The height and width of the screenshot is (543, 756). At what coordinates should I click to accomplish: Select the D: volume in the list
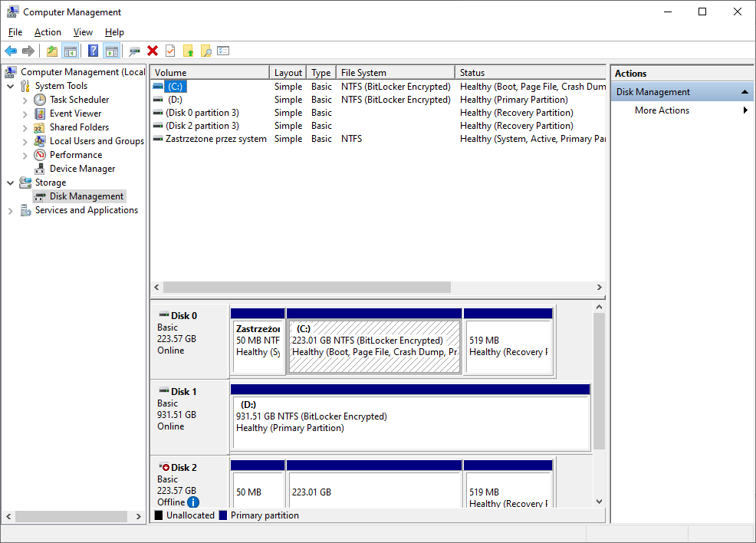(175, 99)
